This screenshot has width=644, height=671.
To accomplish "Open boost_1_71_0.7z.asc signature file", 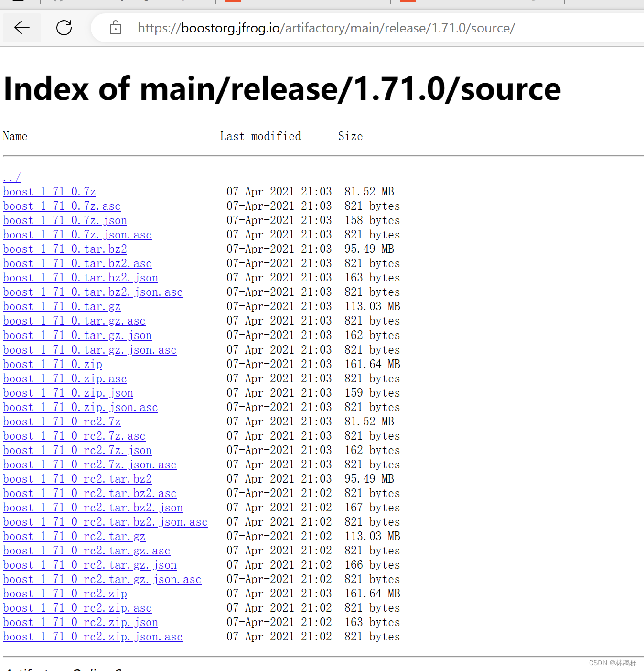I will (x=62, y=206).
